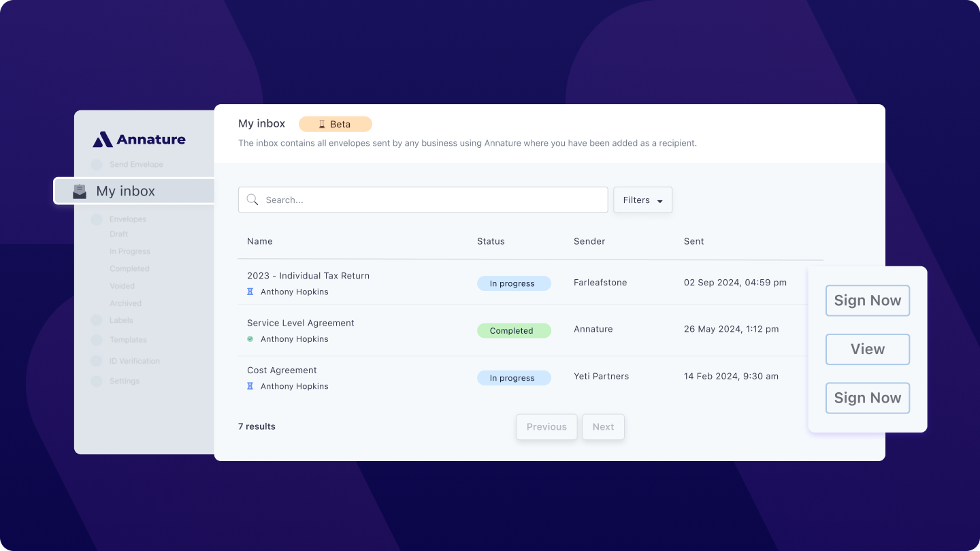Click Sign Now for Cost Agreement

tap(867, 398)
